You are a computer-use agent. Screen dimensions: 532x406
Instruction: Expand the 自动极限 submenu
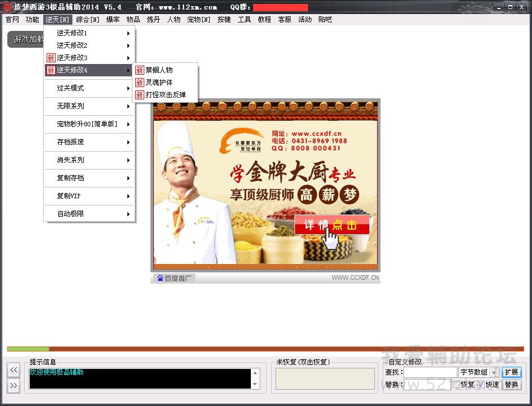pyautogui.click(x=90, y=214)
